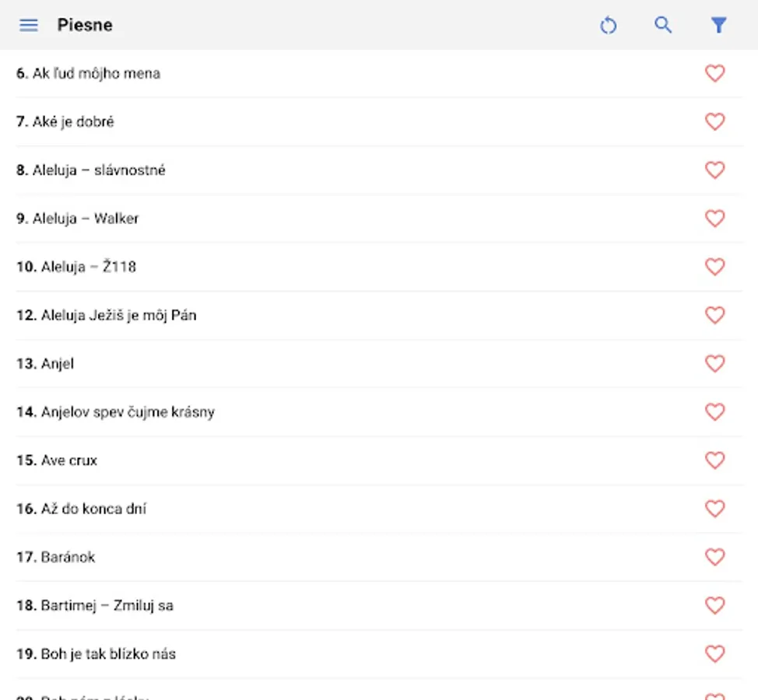758x700 pixels.
Task: Mark Aleluja – slávnostné as favorite
Action: [714, 170]
